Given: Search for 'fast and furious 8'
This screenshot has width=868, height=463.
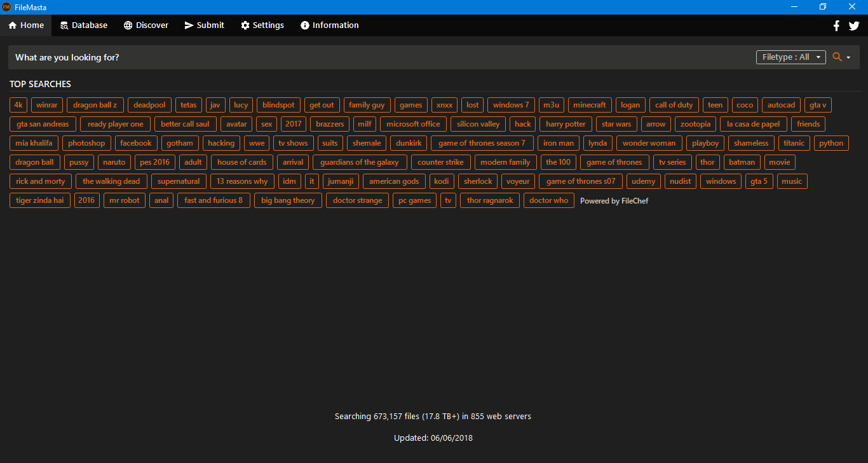Looking at the screenshot, I should click(x=214, y=200).
